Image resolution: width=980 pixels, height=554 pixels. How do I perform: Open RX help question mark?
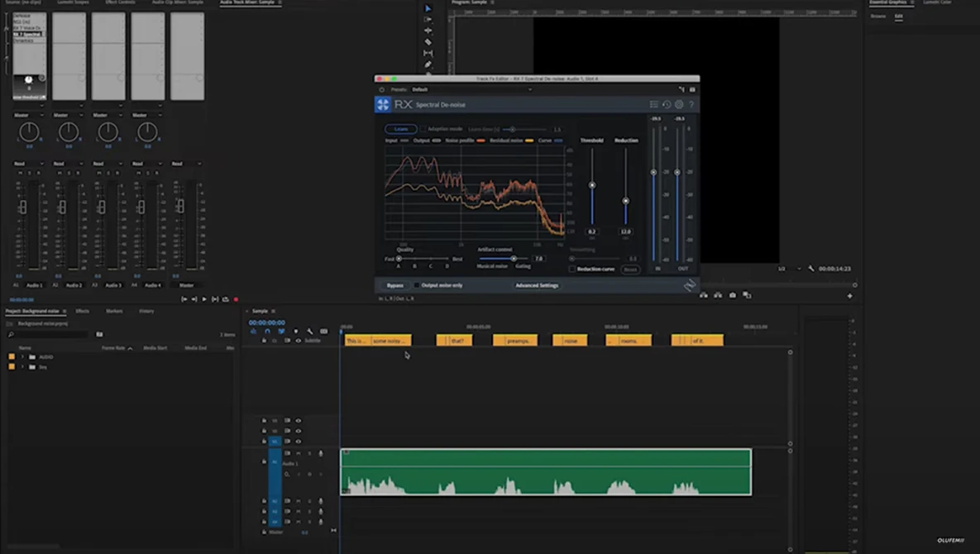click(691, 104)
